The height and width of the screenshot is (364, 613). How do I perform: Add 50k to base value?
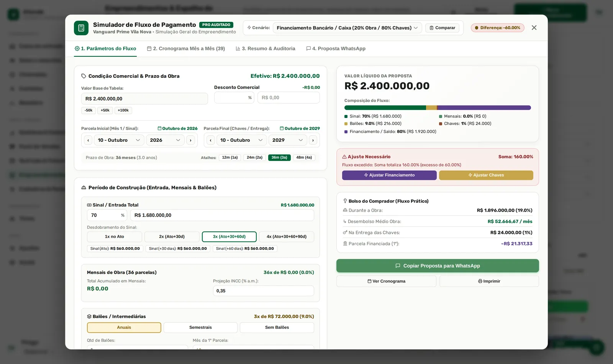tap(105, 110)
